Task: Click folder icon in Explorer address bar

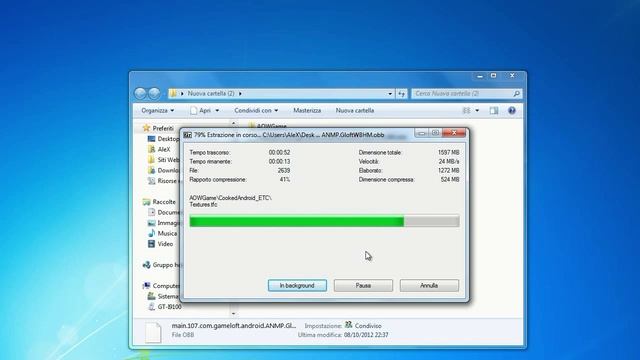Action: (173, 93)
